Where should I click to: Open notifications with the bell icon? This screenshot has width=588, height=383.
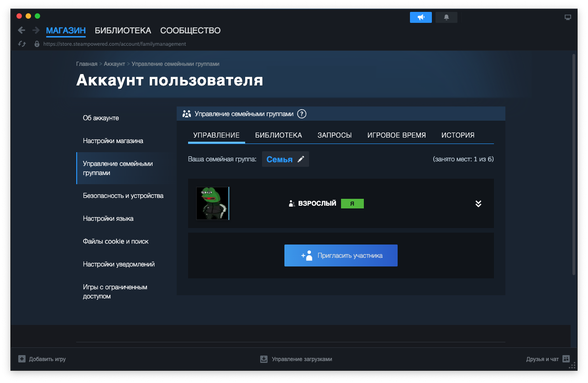pyautogui.click(x=446, y=17)
